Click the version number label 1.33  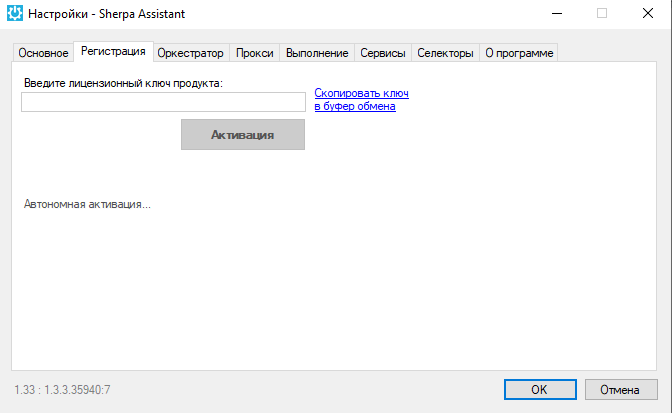(x=62, y=390)
